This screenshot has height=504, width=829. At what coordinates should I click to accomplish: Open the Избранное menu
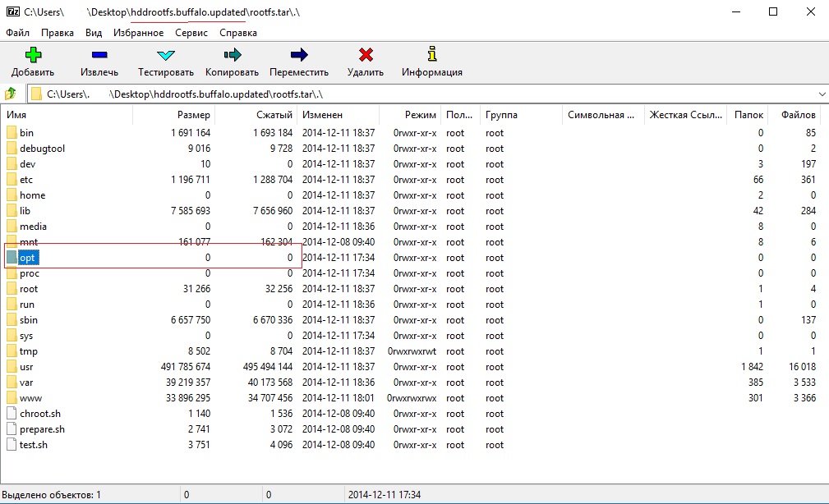(139, 33)
